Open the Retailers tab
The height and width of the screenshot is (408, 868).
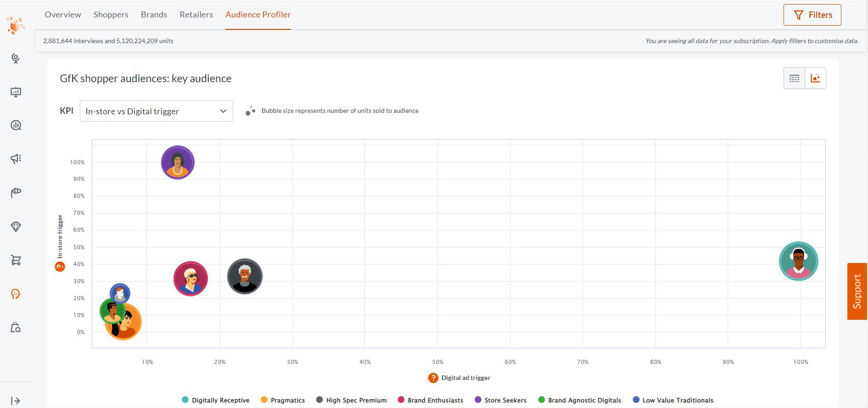[196, 15]
